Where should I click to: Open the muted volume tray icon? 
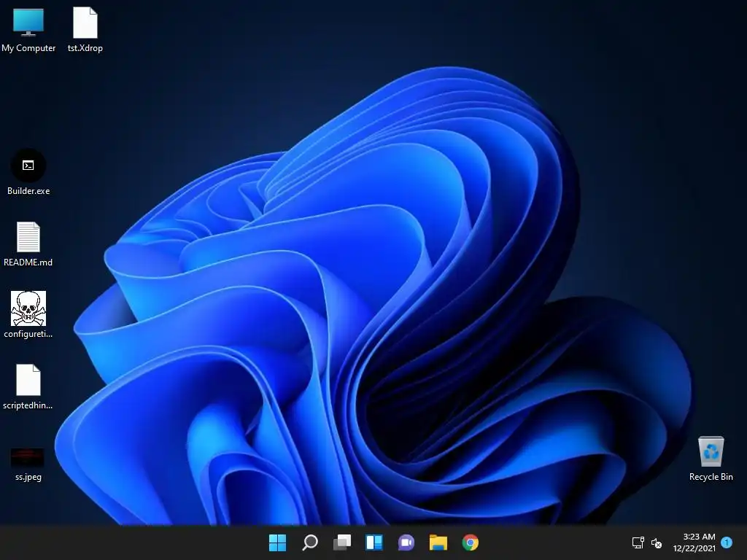657,542
